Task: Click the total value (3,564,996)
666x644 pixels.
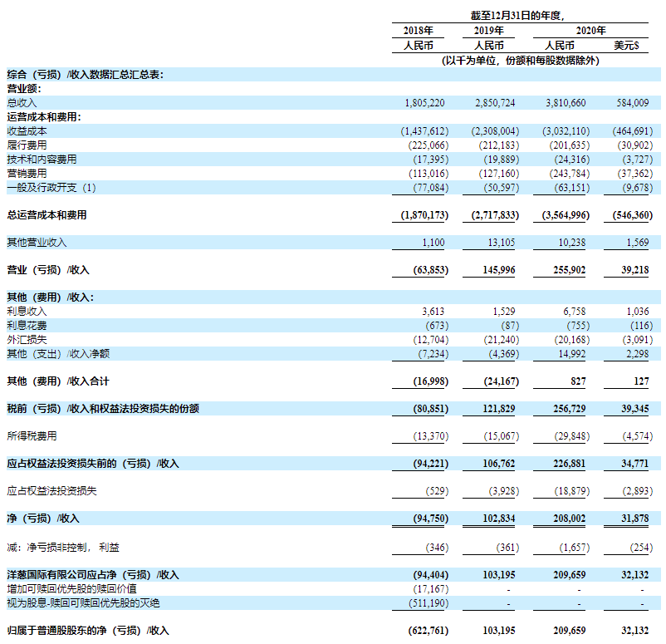Action: coord(566,215)
